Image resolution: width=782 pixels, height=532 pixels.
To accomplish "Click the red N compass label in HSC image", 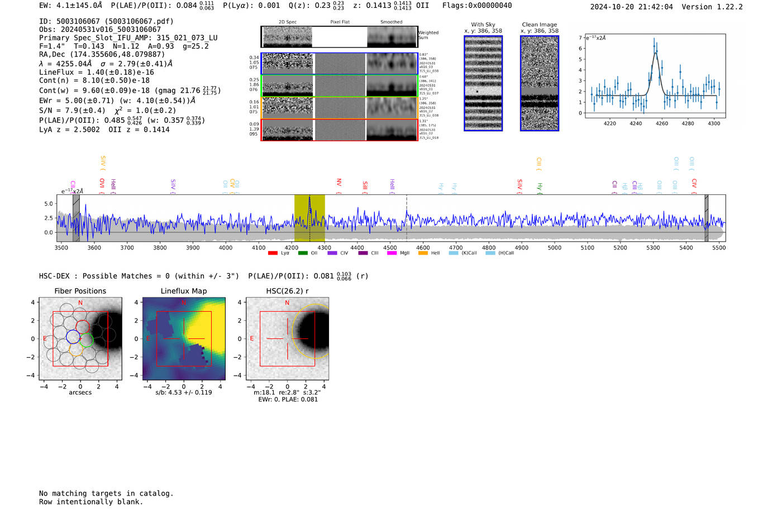I will pos(287,303).
